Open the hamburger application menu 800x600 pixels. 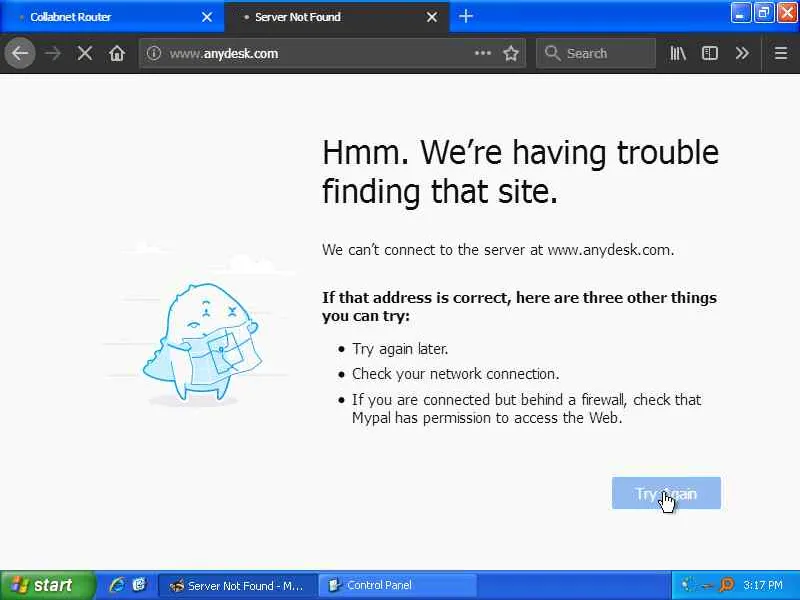click(781, 53)
